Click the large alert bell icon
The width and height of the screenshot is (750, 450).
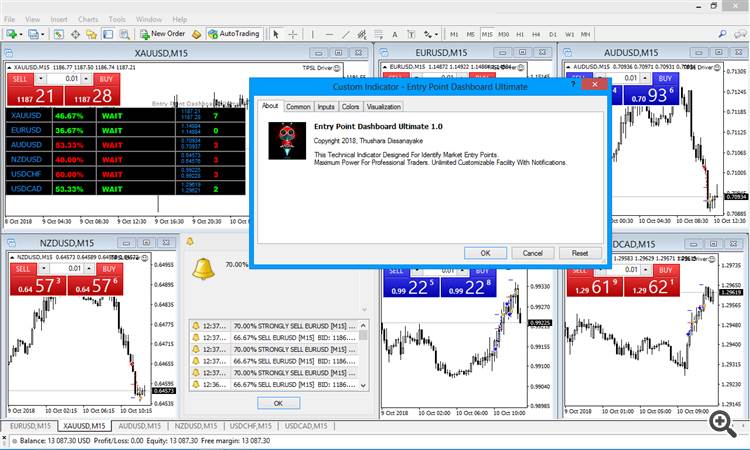point(203,269)
